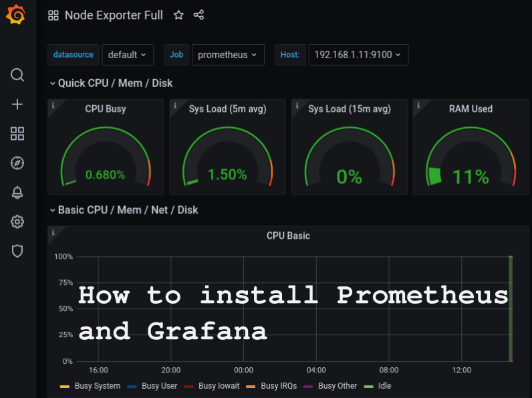Screen dimensions: 532x398
Task: Click the 16:00 time axis label
Action: (x=98, y=370)
